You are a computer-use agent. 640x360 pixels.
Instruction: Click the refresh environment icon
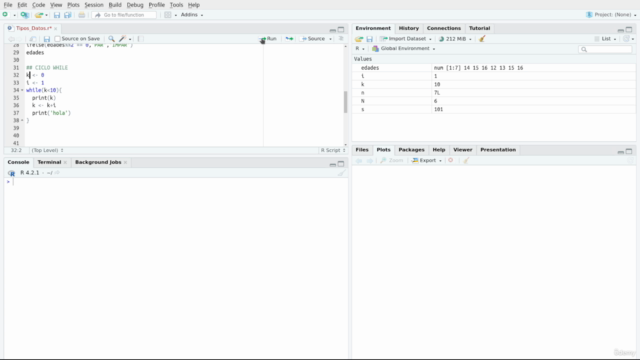click(626, 39)
